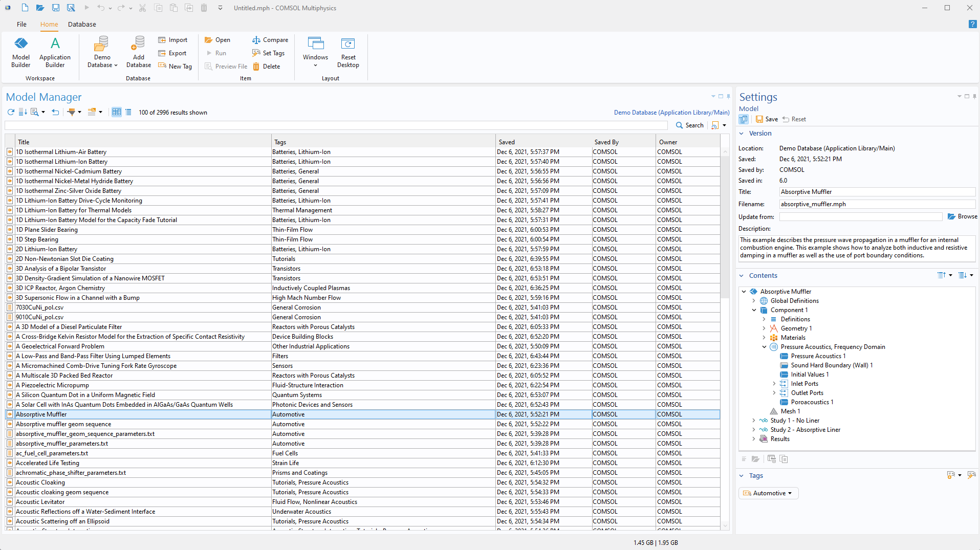Collapse the Component 1 tree node
The image size is (980, 550).
(x=754, y=310)
